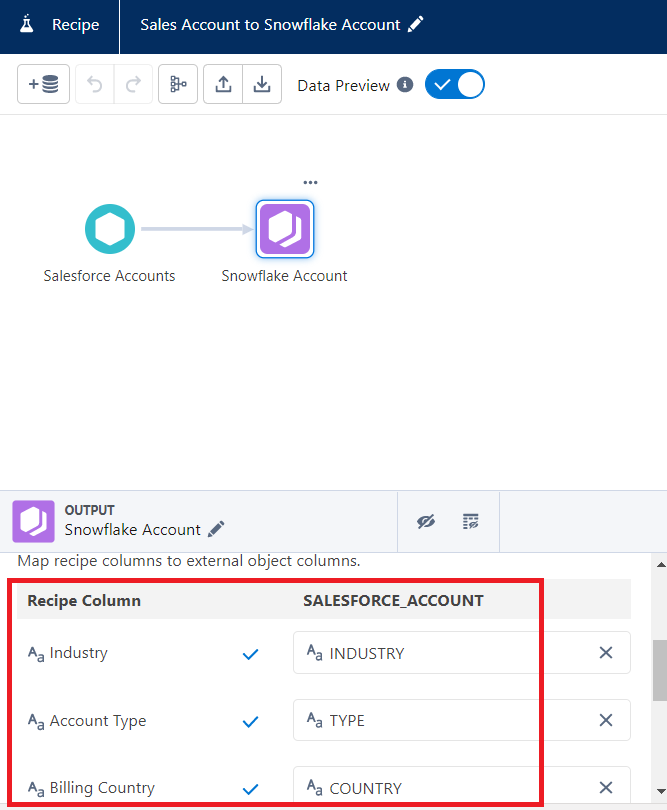The height and width of the screenshot is (810, 667).
Task: Click the Add Input Data button
Action: [43, 84]
